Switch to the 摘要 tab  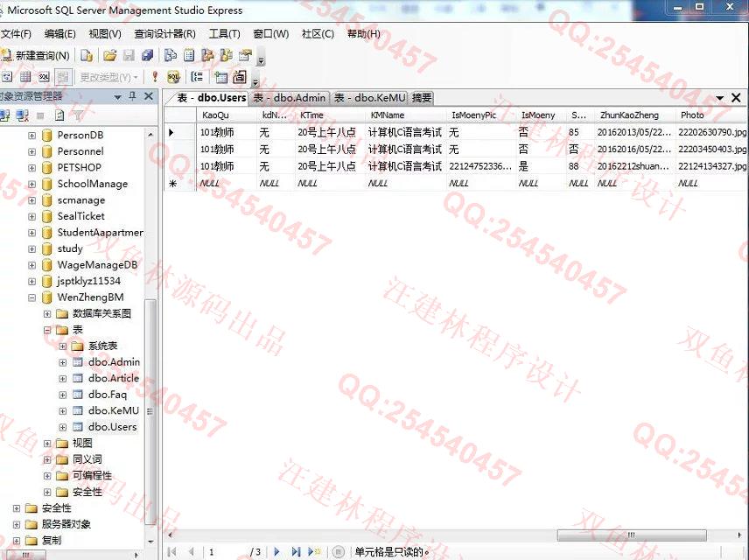click(x=422, y=98)
